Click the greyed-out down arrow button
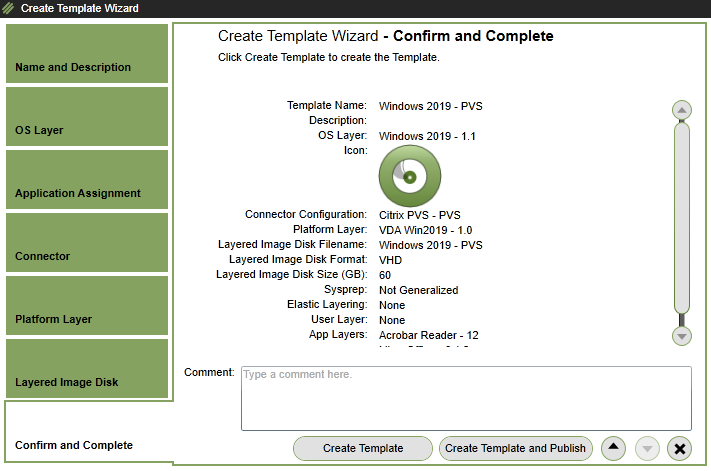Screen dimensions: 711x471 point(647,448)
